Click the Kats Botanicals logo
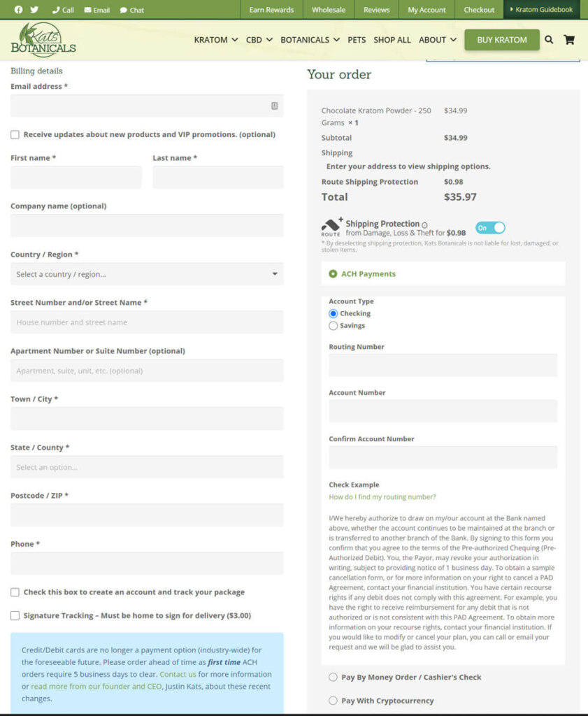Viewport: 588px width, 716px height. (x=43, y=40)
